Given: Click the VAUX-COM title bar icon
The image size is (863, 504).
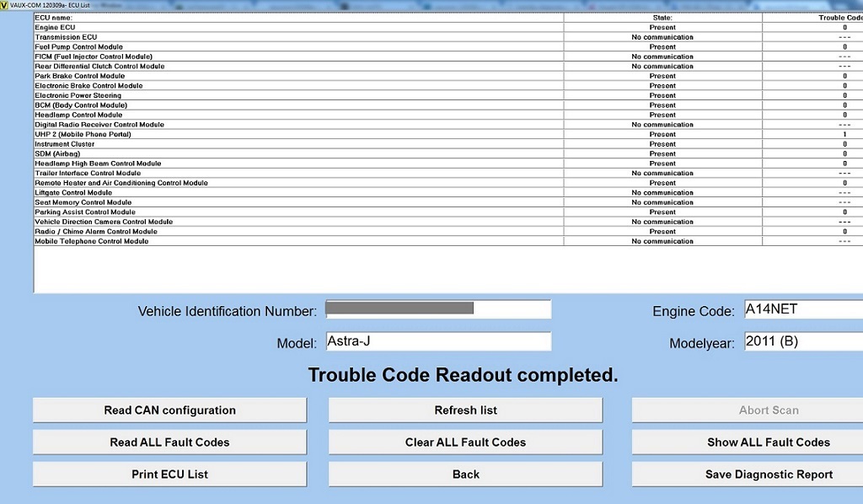Looking at the screenshot, I should point(4,5).
